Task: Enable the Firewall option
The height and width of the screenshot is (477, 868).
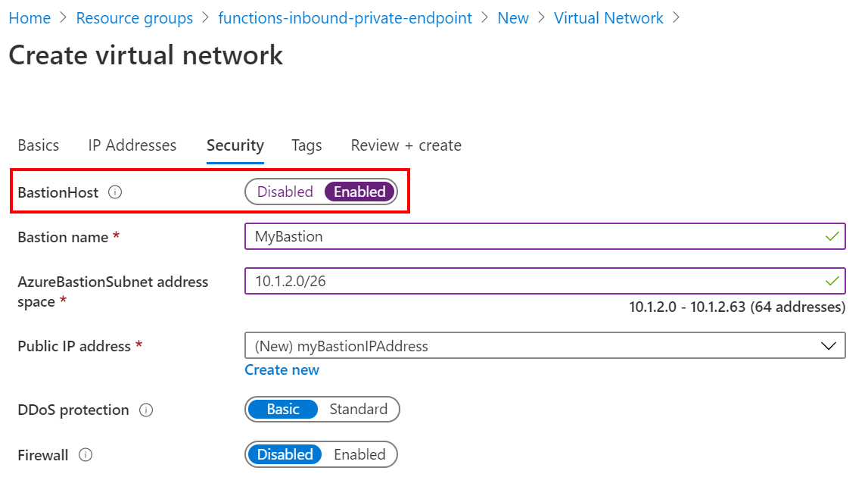Action: (x=359, y=455)
